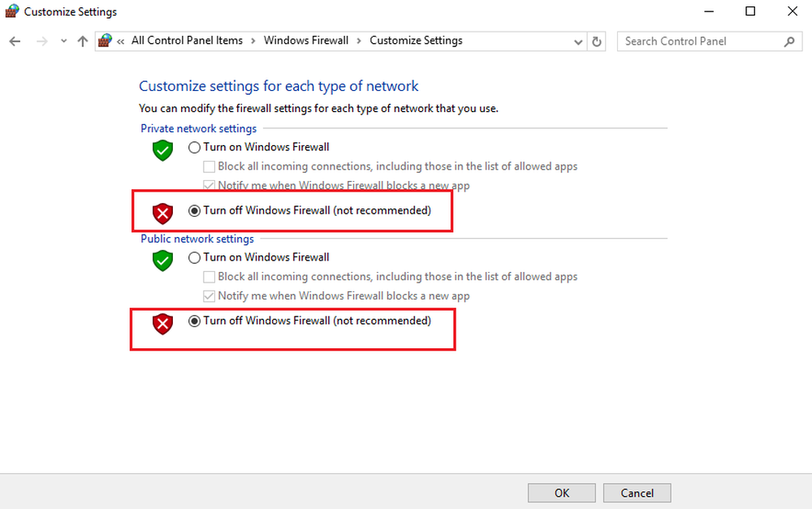Select Turn on Windows Firewall for Public network
This screenshot has width=812, height=509.
[x=194, y=257]
